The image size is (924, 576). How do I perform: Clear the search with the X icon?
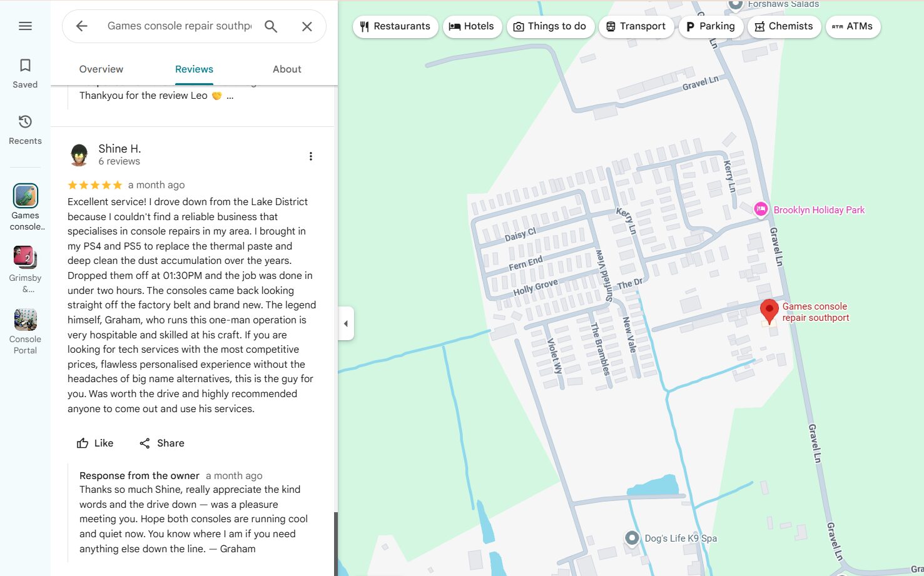307,26
